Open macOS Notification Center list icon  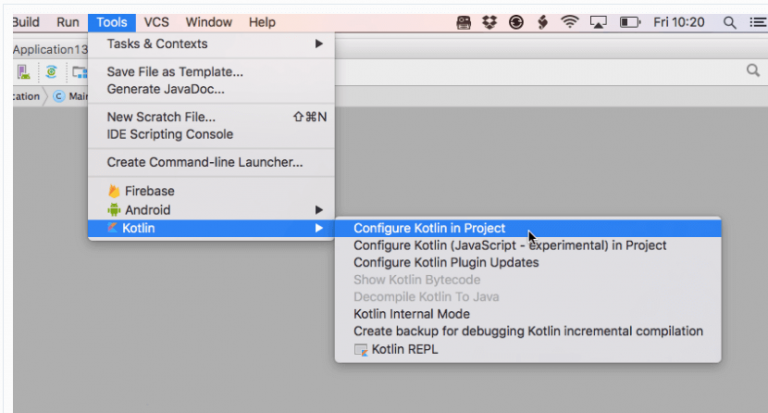[x=757, y=22]
